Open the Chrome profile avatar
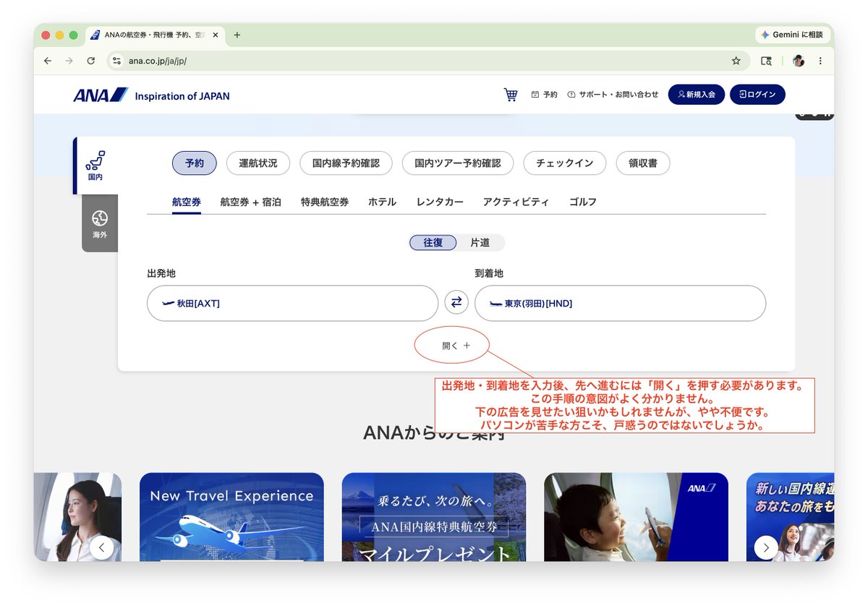The width and height of the screenshot is (868, 606). pos(799,61)
